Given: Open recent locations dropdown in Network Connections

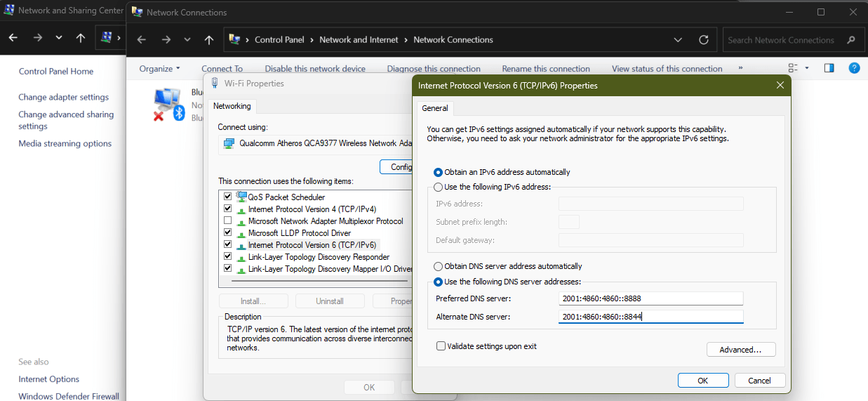Looking at the screenshot, I should tap(187, 40).
